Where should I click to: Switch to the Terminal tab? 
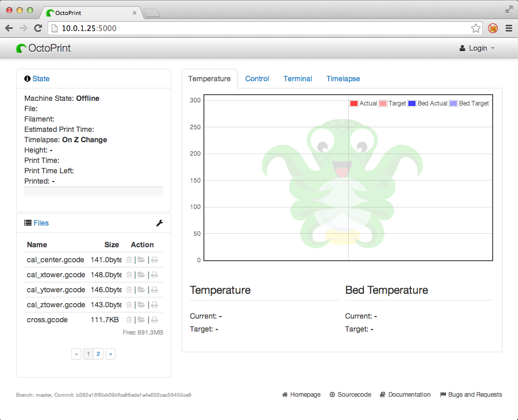(298, 79)
